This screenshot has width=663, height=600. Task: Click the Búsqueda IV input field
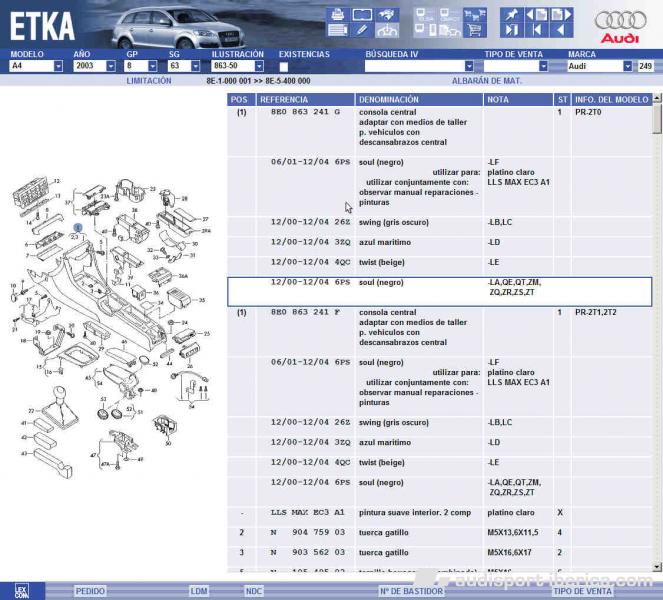(415, 66)
